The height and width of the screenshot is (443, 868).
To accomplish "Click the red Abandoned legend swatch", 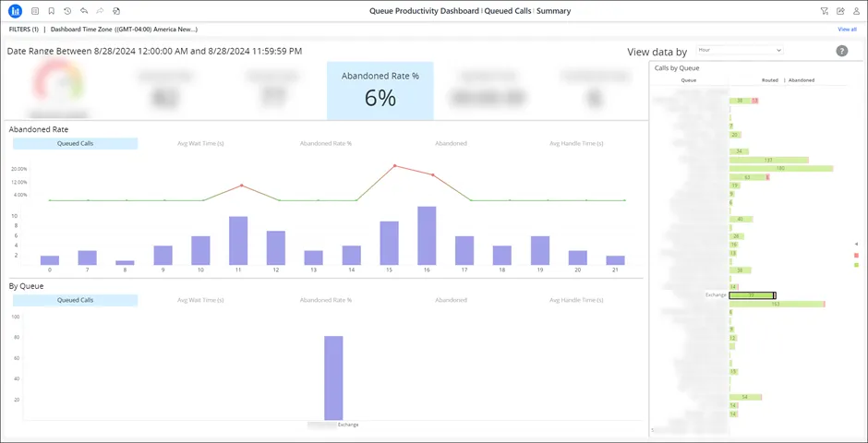I will (x=856, y=255).
